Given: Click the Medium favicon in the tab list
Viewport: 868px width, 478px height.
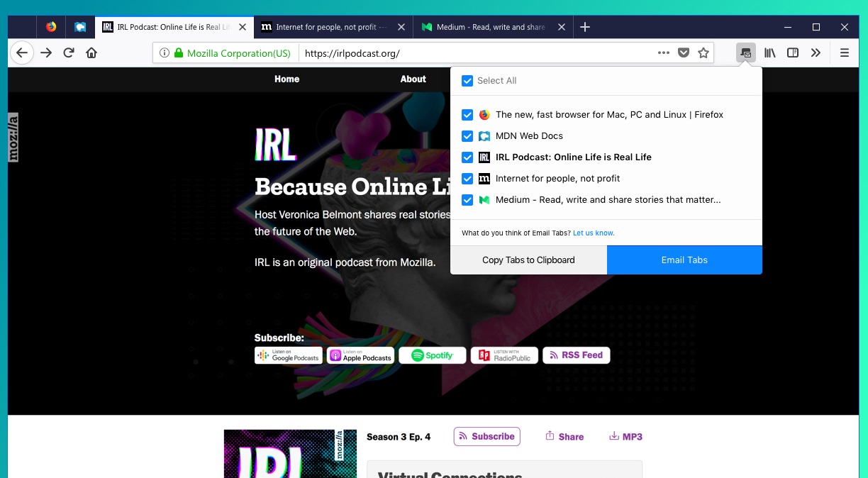Looking at the screenshot, I should (484, 200).
